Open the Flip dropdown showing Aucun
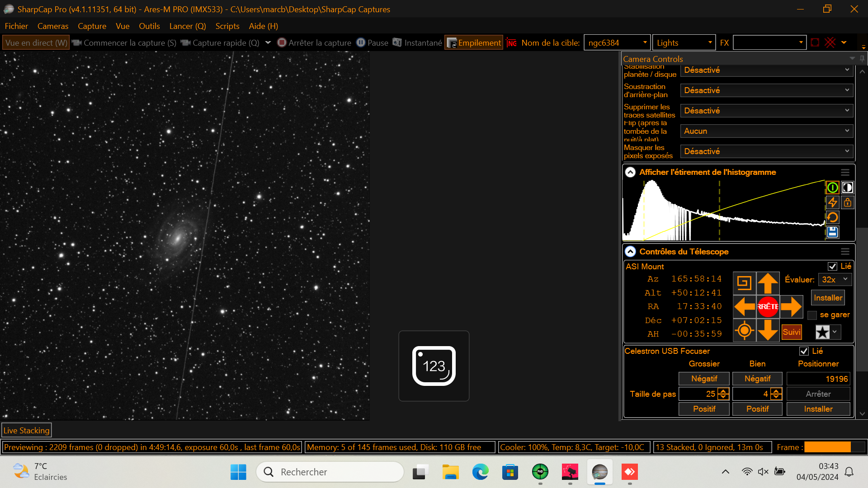 tap(767, 131)
